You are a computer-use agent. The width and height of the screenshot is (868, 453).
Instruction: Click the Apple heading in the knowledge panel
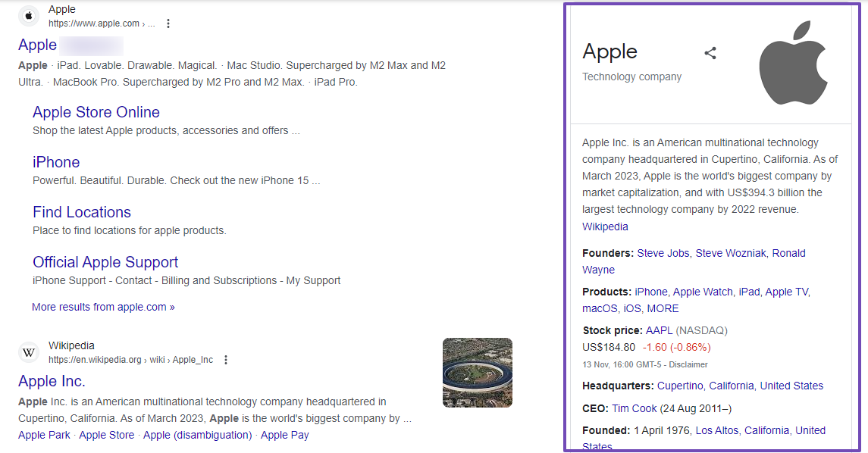click(610, 52)
